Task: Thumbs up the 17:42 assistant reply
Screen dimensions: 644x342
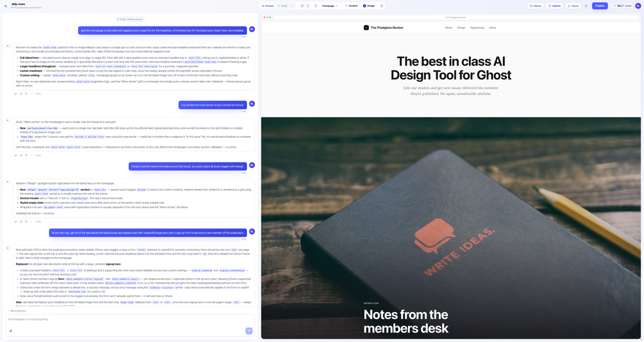Action: (x=16, y=94)
